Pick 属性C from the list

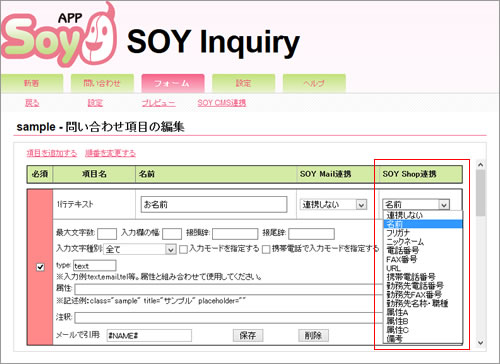423,330
